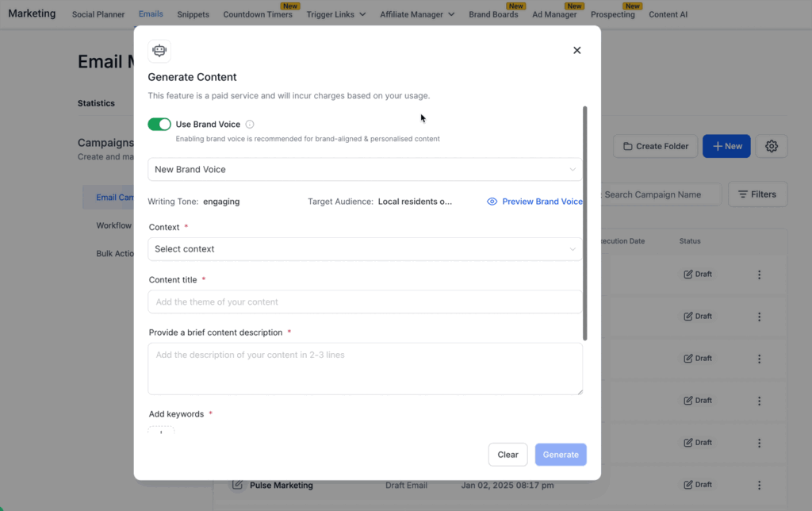Viewport: 812px width, 511px height.
Task: Click the add keywords plus icon
Action: tap(161, 432)
